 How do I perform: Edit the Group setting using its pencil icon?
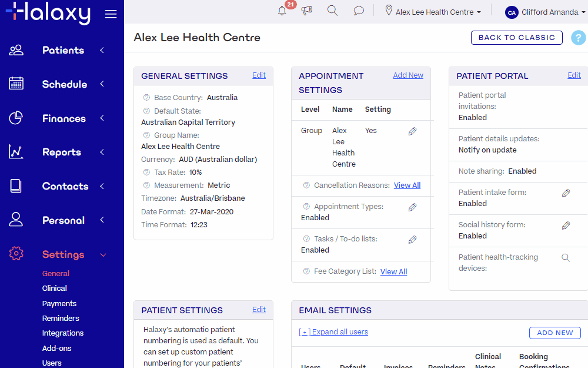tap(412, 131)
